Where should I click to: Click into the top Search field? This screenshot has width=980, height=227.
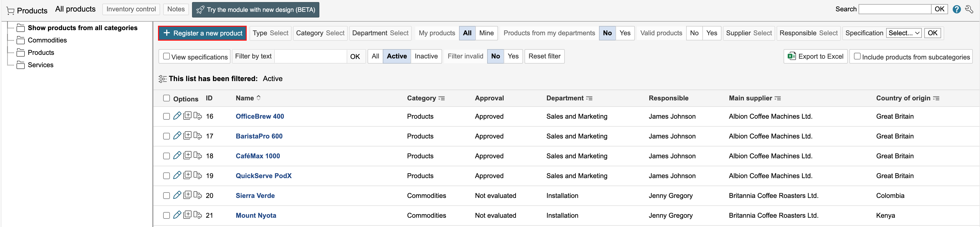click(x=895, y=9)
